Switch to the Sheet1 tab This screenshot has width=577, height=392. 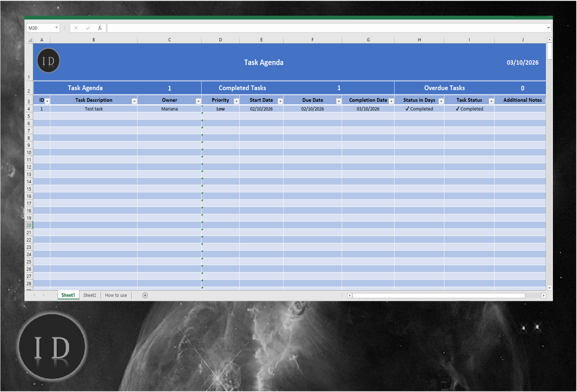pos(68,295)
